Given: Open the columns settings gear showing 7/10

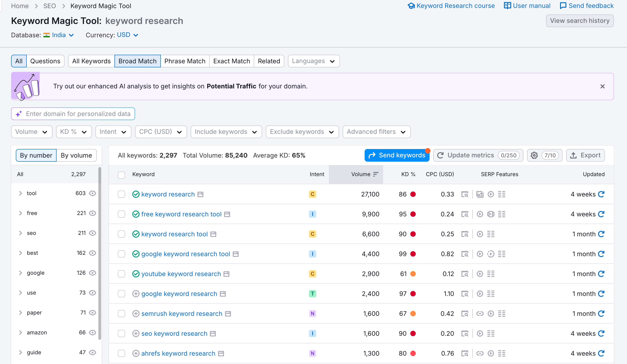Looking at the screenshot, I should click(x=534, y=155).
